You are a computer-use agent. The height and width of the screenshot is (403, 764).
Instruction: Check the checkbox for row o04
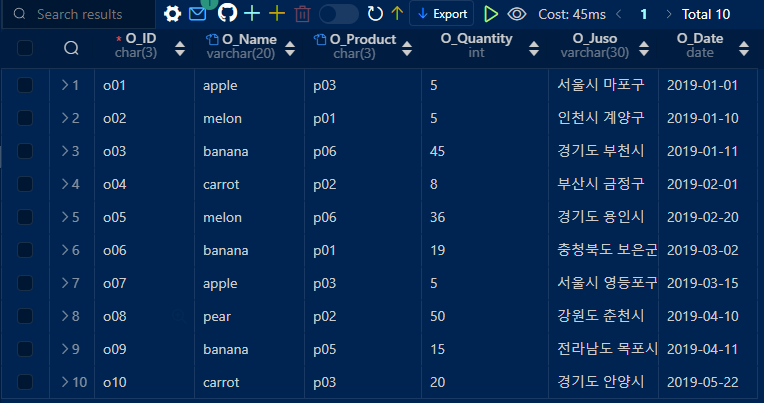25,184
